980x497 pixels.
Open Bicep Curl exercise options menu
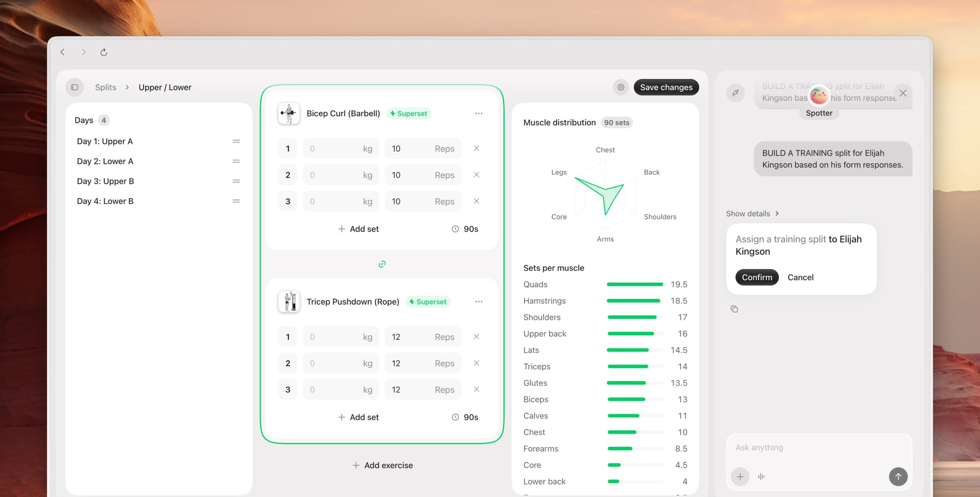pos(479,113)
